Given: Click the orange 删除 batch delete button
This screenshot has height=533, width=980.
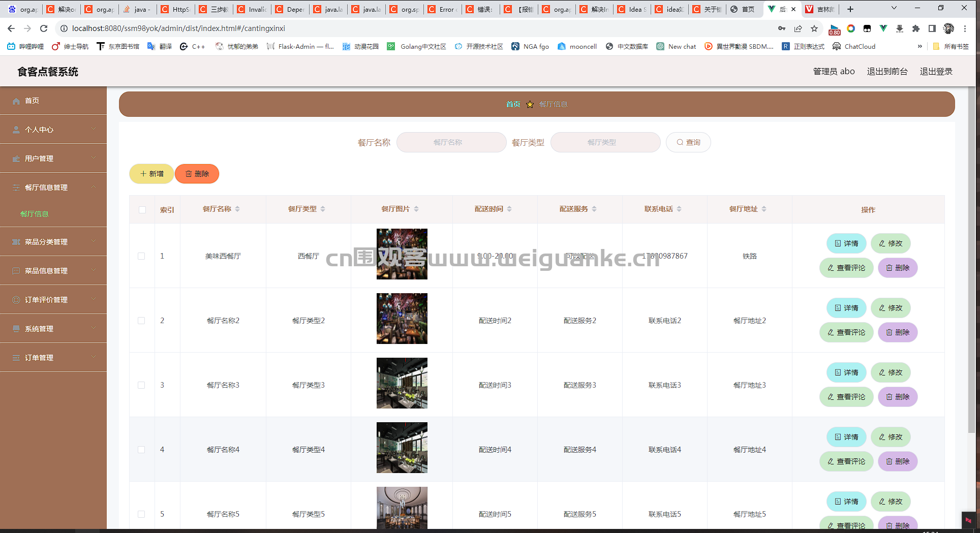Looking at the screenshot, I should (197, 174).
